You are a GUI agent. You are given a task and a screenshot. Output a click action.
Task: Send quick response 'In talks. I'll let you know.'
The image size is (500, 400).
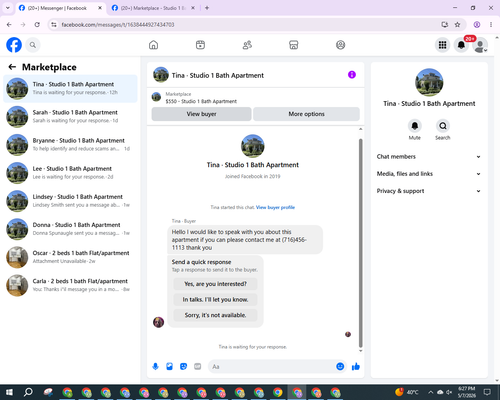(x=215, y=300)
